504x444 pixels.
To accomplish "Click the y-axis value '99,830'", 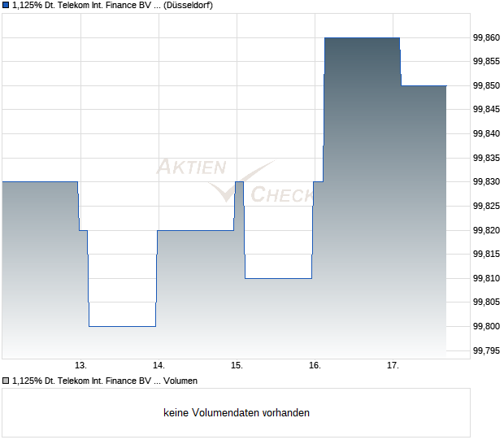I will point(486,181).
